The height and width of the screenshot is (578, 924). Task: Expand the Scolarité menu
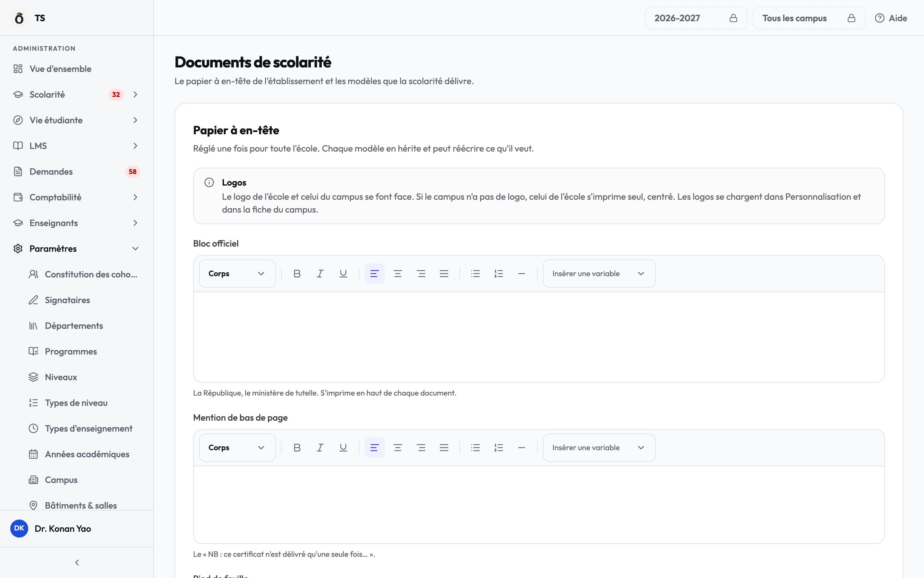(77, 94)
